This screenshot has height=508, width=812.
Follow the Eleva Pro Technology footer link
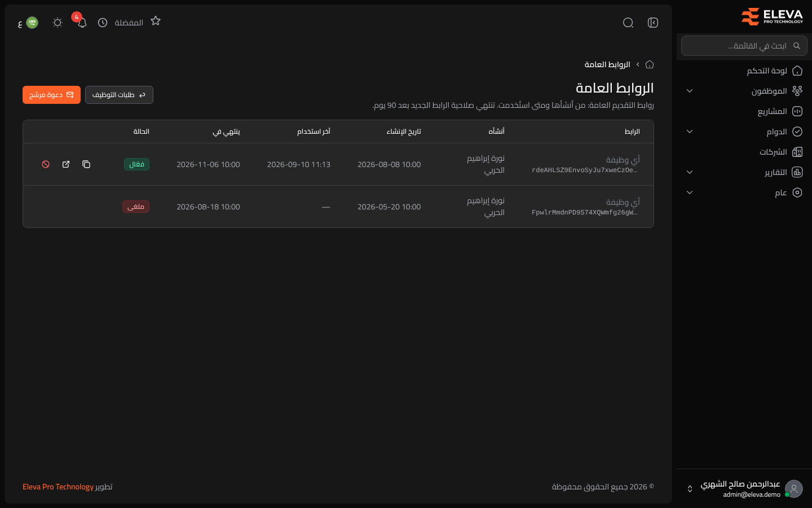coord(58,487)
